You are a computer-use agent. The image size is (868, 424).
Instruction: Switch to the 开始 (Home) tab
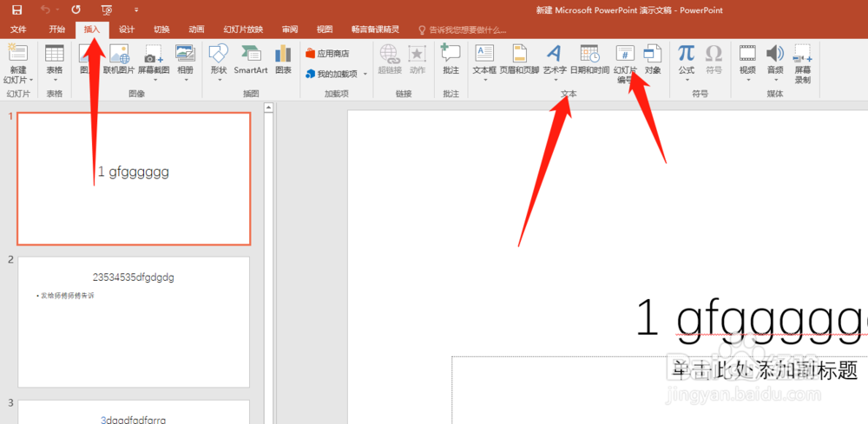tap(56, 29)
